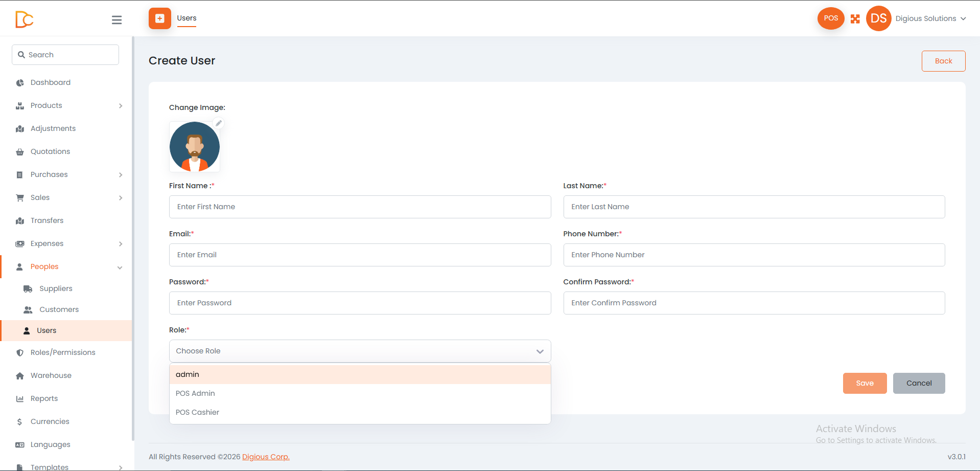Select POS Cashier role option
The image size is (980, 471).
coord(360,412)
